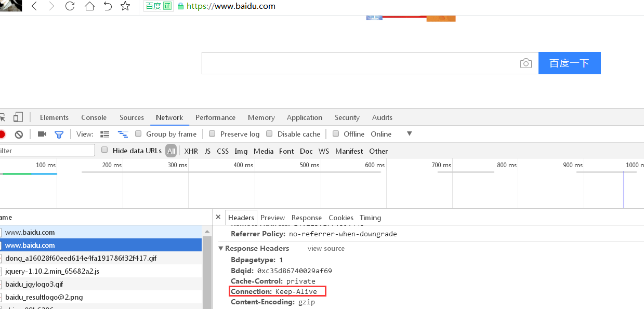The height and width of the screenshot is (309, 644).
Task: Switch to the Memory tab
Action: pyautogui.click(x=261, y=117)
